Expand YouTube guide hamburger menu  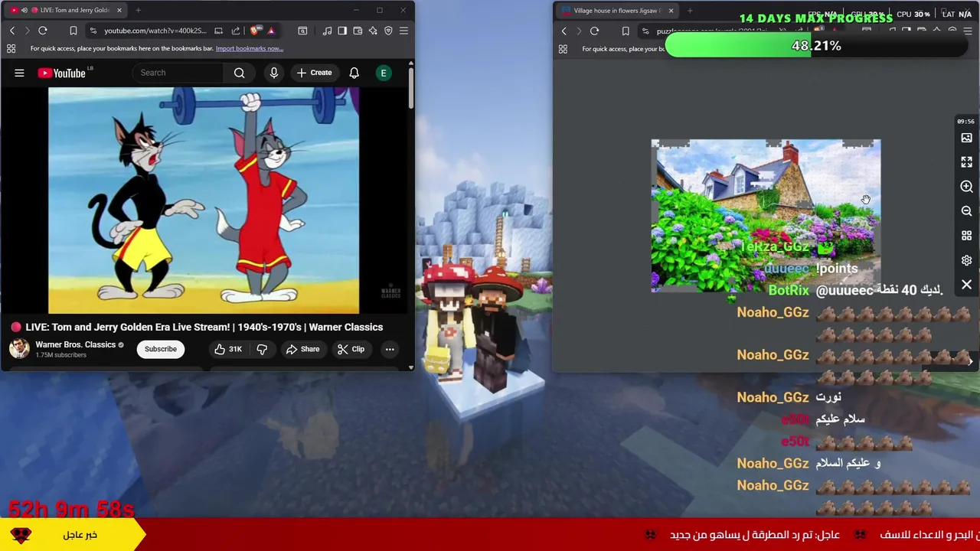pos(19,73)
